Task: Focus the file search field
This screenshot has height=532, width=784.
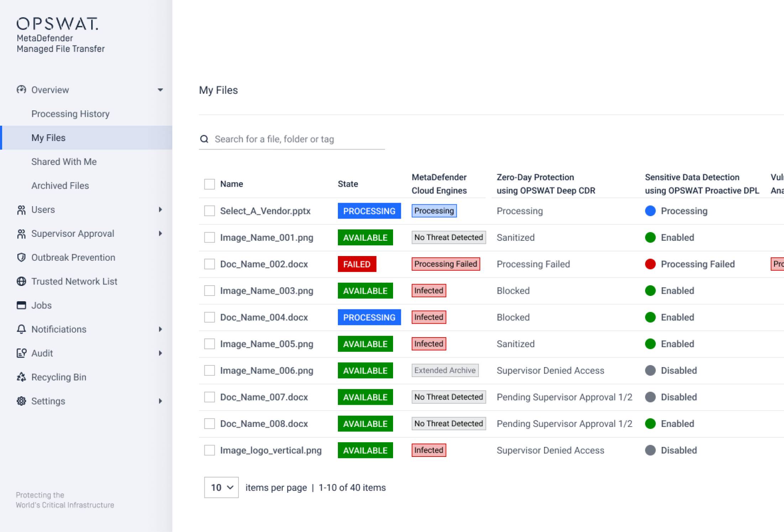Action: (x=292, y=139)
